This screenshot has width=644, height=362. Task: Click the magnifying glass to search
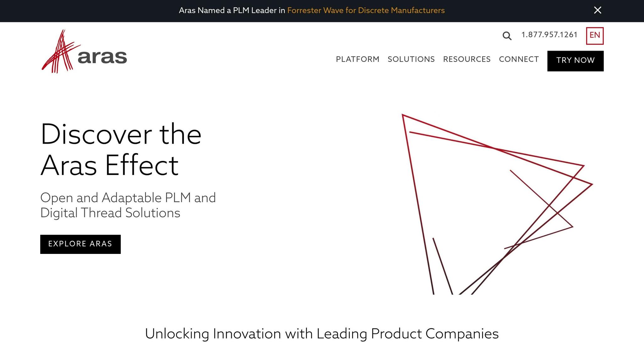[x=507, y=36]
